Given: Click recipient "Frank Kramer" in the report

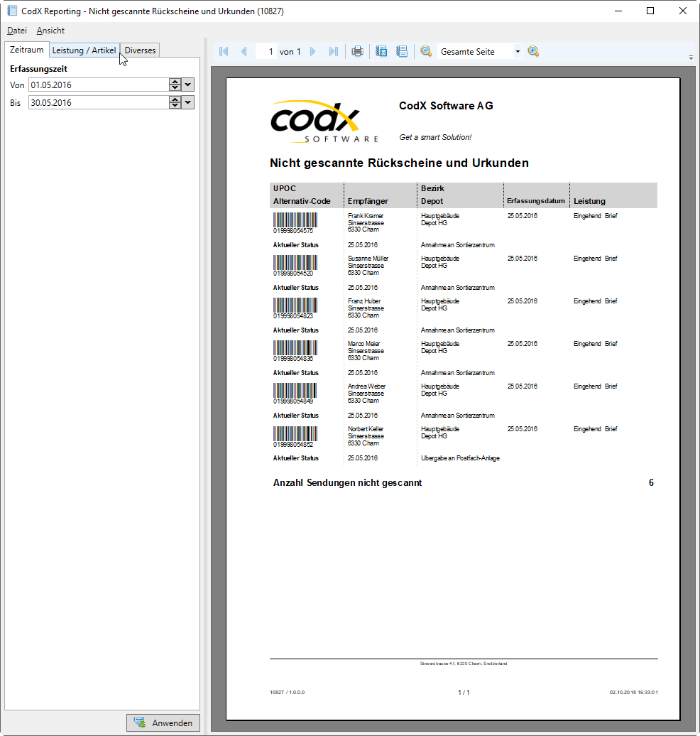Looking at the screenshot, I should (366, 216).
